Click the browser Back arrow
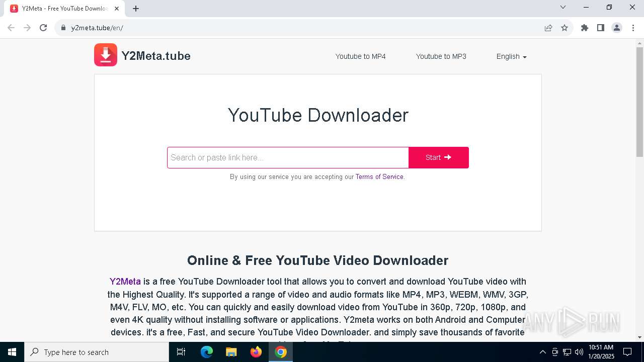Viewport: 644px width, 362px height. click(11, 28)
